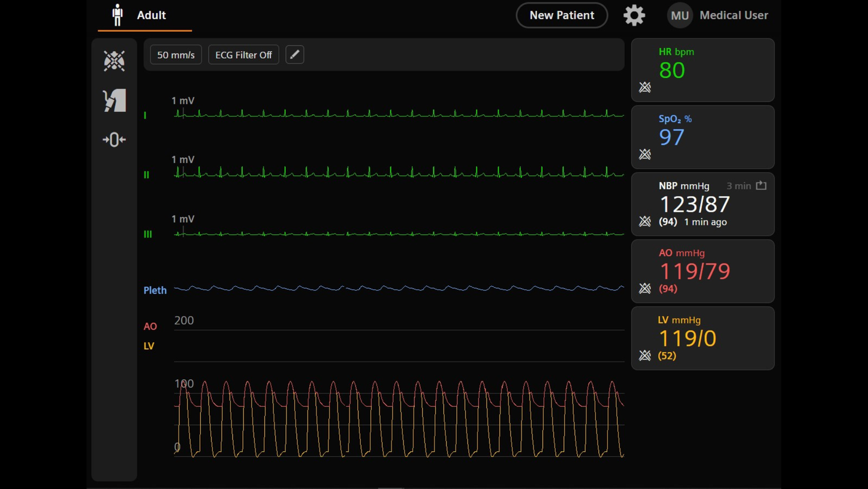
Task: Click the New Patient button
Action: tap(562, 15)
